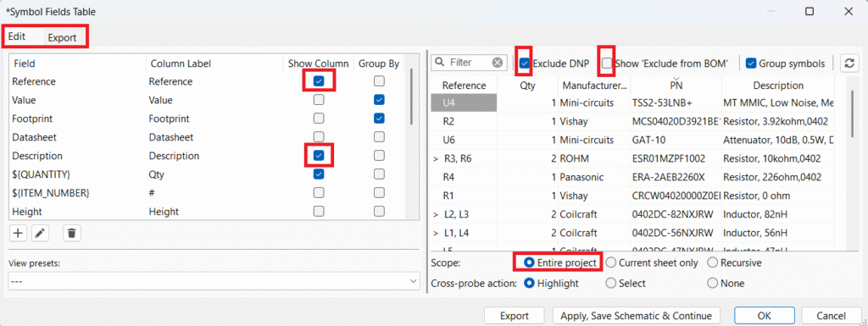This screenshot has width=868, height=326.
Task: Select Highlight cross-probe action
Action: pos(529,284)
